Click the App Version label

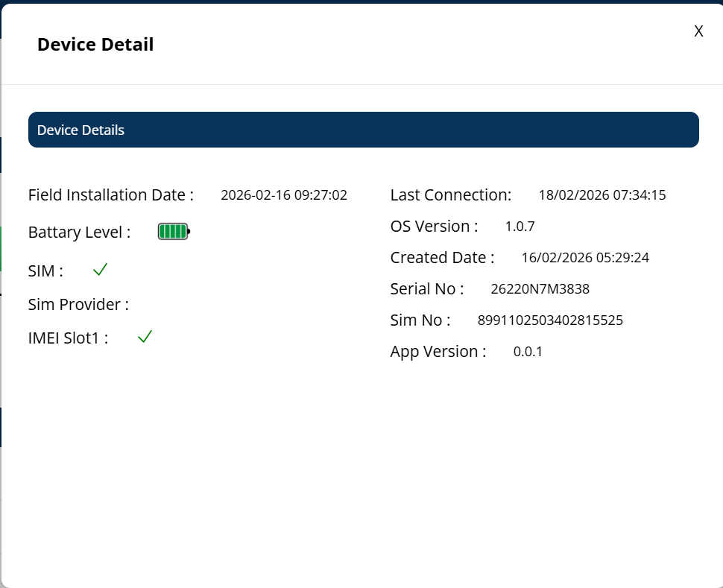438,352
